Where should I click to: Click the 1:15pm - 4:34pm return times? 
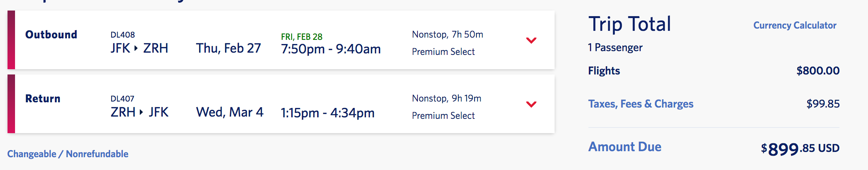pos(328,113)
